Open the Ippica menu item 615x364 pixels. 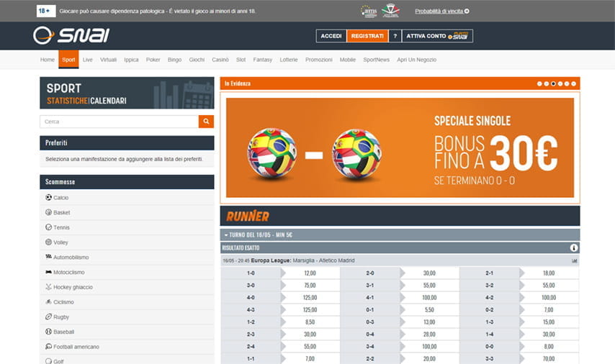tap(131, 60)
